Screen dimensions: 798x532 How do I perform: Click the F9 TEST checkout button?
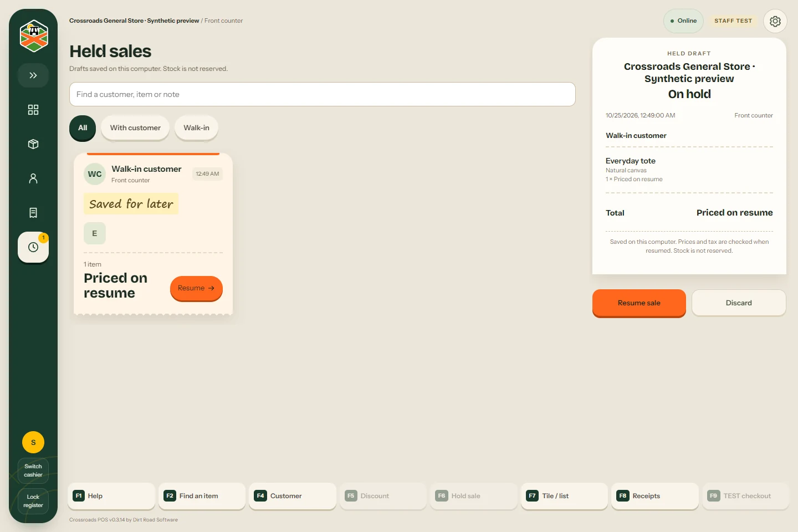click(745, 496)
